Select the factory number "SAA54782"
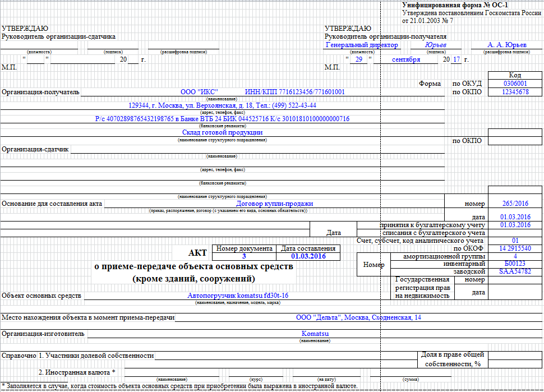The width and height of the screenshot is (544, 392). 515,271
